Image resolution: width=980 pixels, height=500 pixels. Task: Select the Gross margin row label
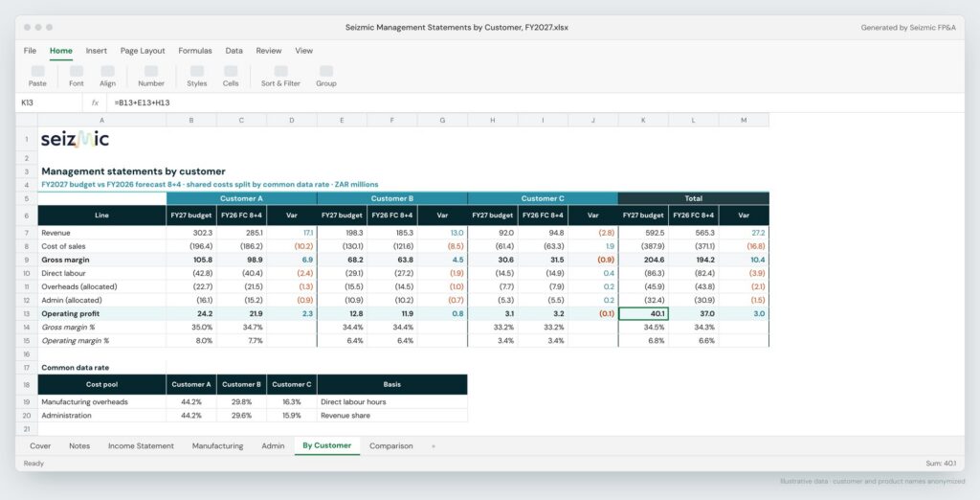point(101,260)
